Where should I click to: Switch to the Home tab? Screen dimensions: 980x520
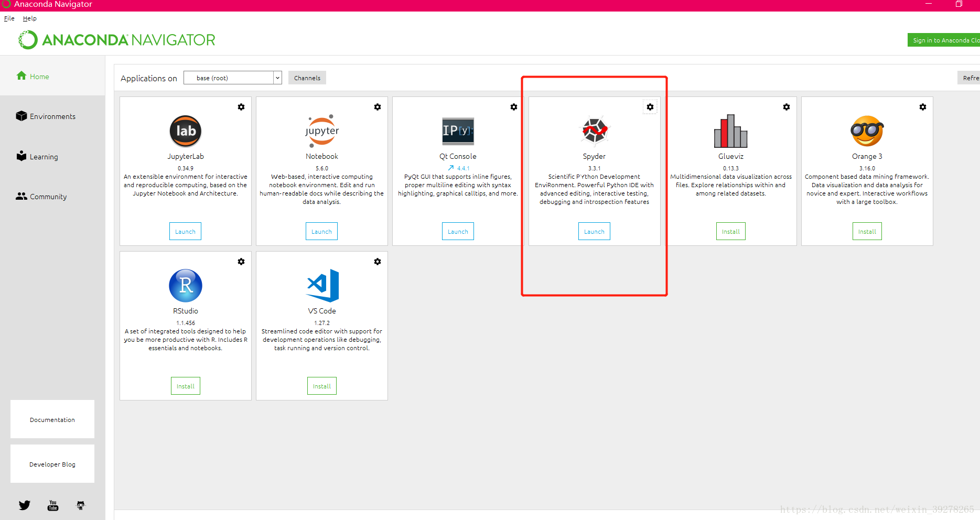click(52, 76)
